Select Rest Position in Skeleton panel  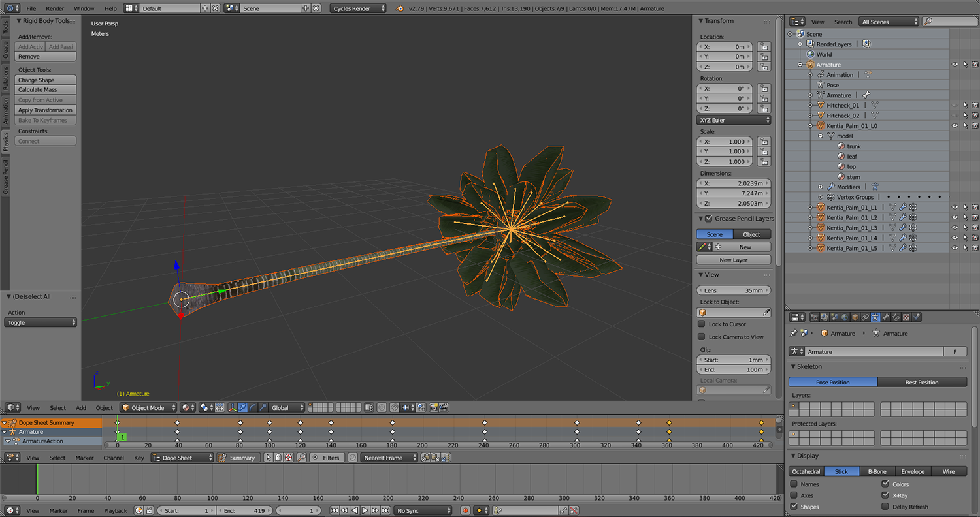[x=923, y=382]
